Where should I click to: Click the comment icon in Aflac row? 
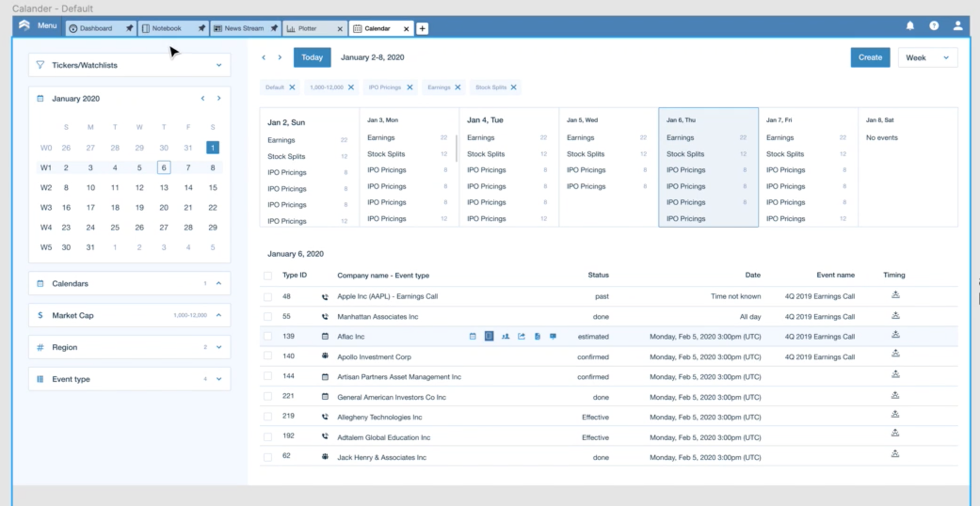pyautogui.click(x=553, y=336)
